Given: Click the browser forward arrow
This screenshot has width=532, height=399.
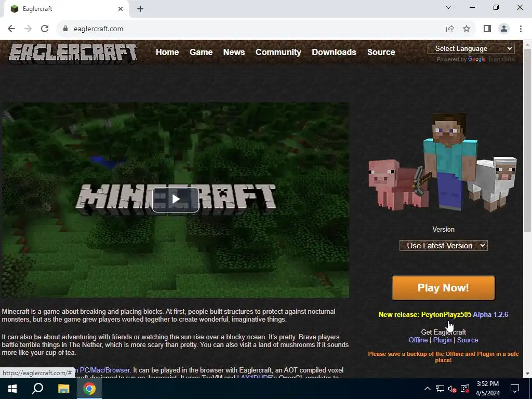Looking at the screenshot, I should [28, 29].
